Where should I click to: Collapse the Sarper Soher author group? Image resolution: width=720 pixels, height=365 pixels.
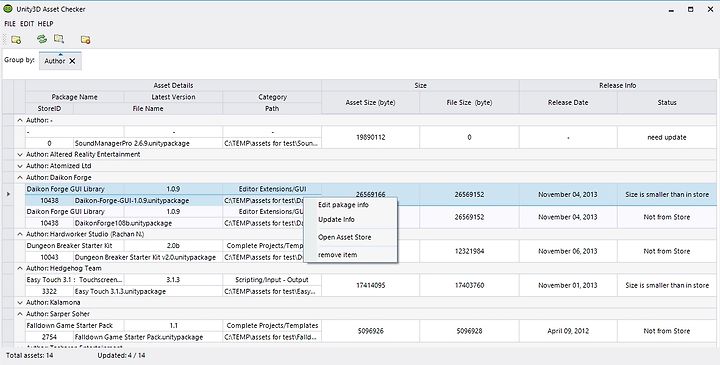20,314
